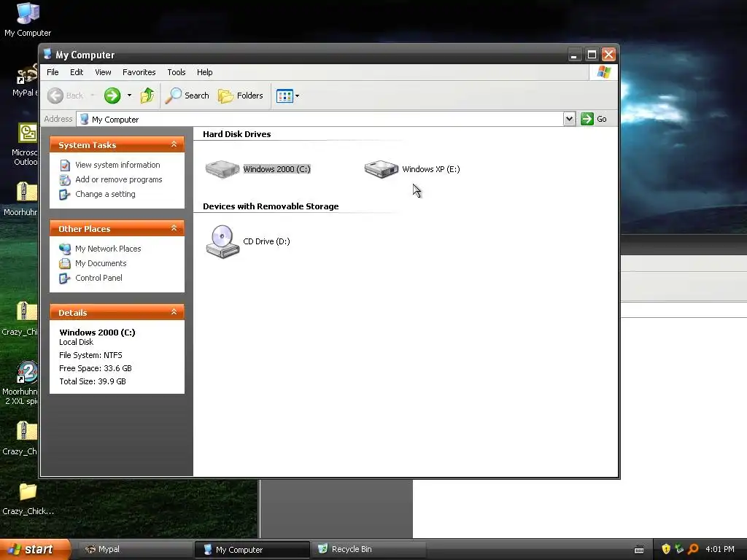Open the Views icon on toolbar
Viewport: 747px width, 560px height.
tap(285, 96)
